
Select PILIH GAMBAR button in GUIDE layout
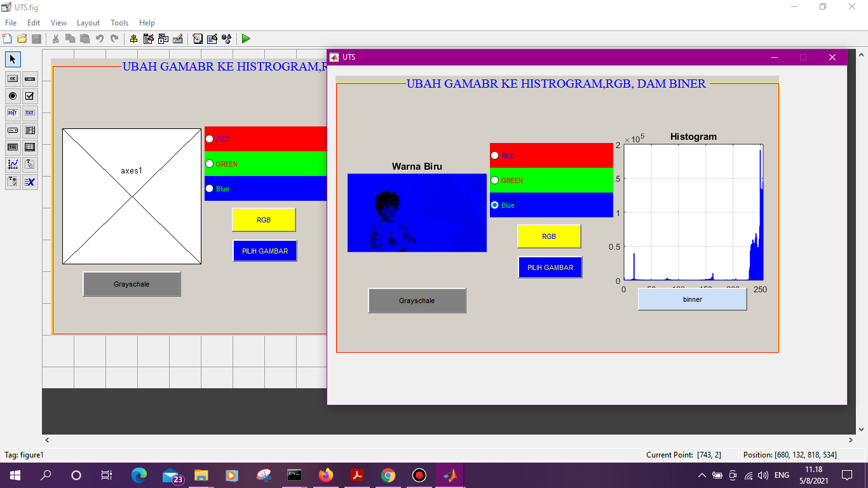point(265,251)
